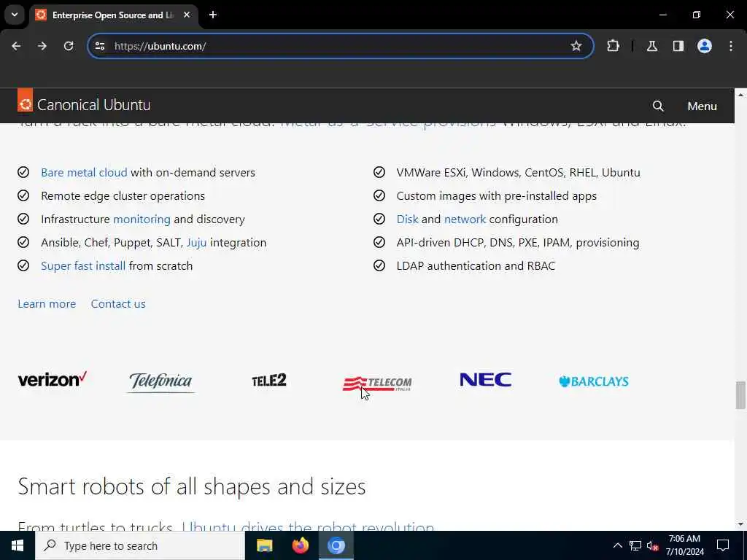The image size is (747, 560).
Task: Click checkmark beside LDAP authentication and RBAC
Action: [x=379, y=265]
